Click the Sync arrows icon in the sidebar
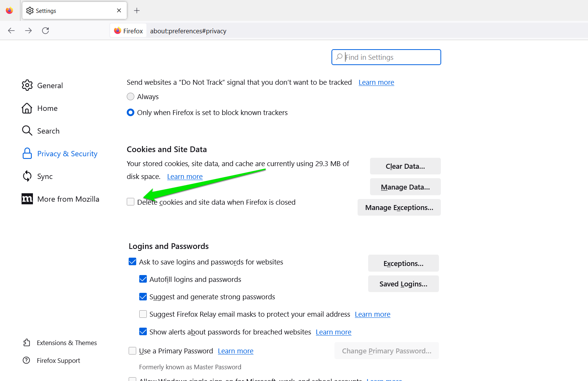 click(27, 176)
